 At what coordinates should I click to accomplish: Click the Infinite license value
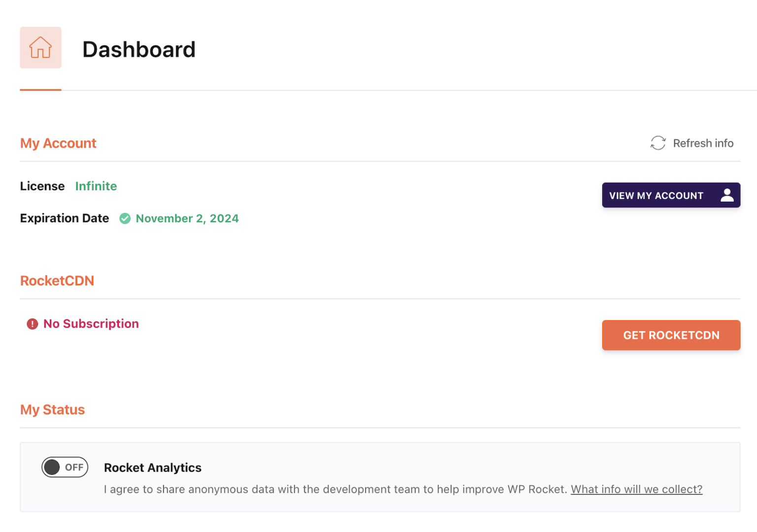96,186
